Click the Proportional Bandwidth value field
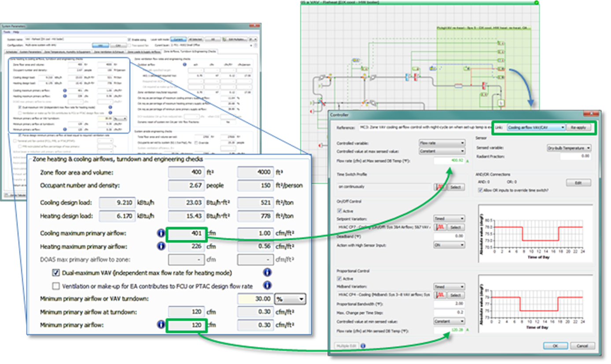 coord(449,304)
